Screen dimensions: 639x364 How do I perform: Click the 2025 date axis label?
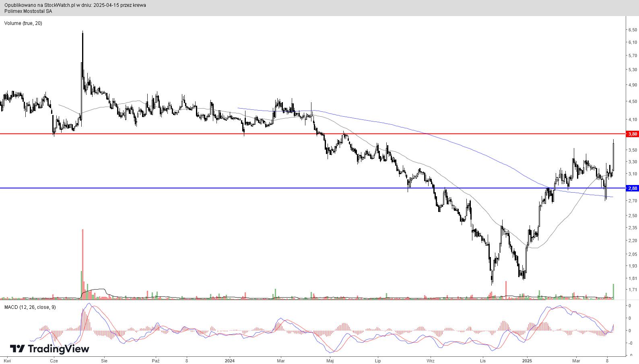click(527, 361)
